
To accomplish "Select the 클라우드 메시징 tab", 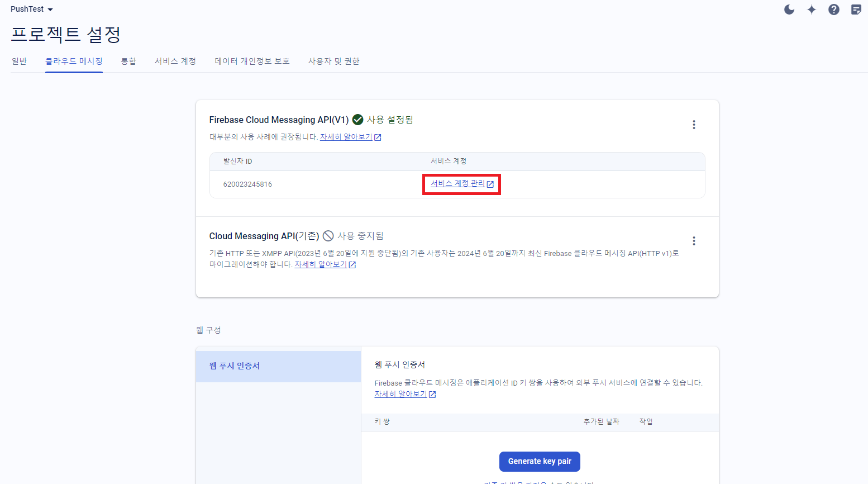I will coord(74,61).
